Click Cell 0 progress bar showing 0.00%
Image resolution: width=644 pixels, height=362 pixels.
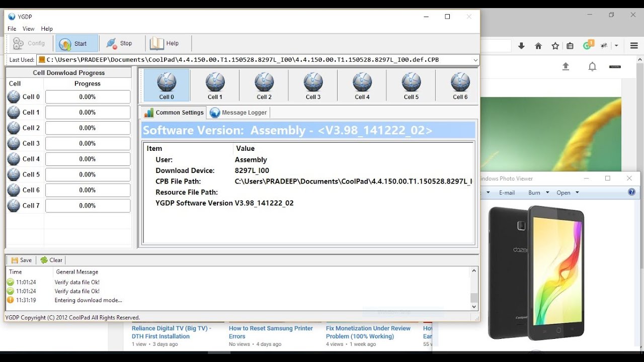88,97
